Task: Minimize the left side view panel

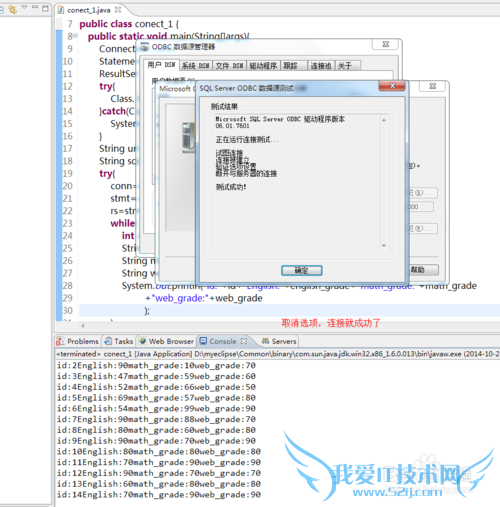Action: pyautogui.click(x=35, y=7)
